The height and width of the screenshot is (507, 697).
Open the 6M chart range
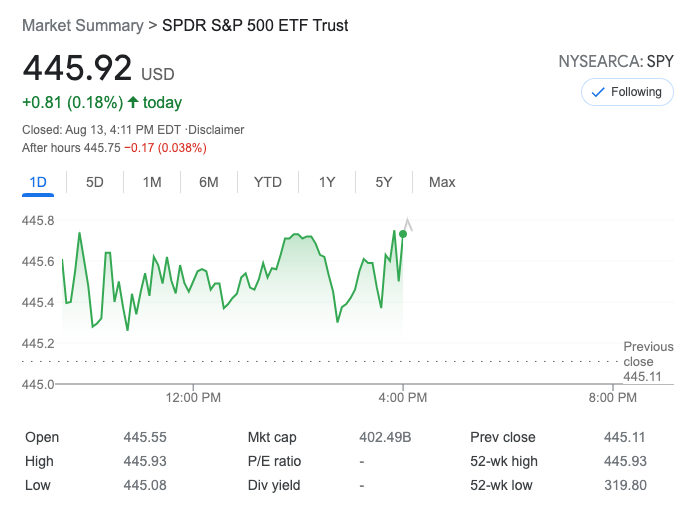tap(209, 182)
